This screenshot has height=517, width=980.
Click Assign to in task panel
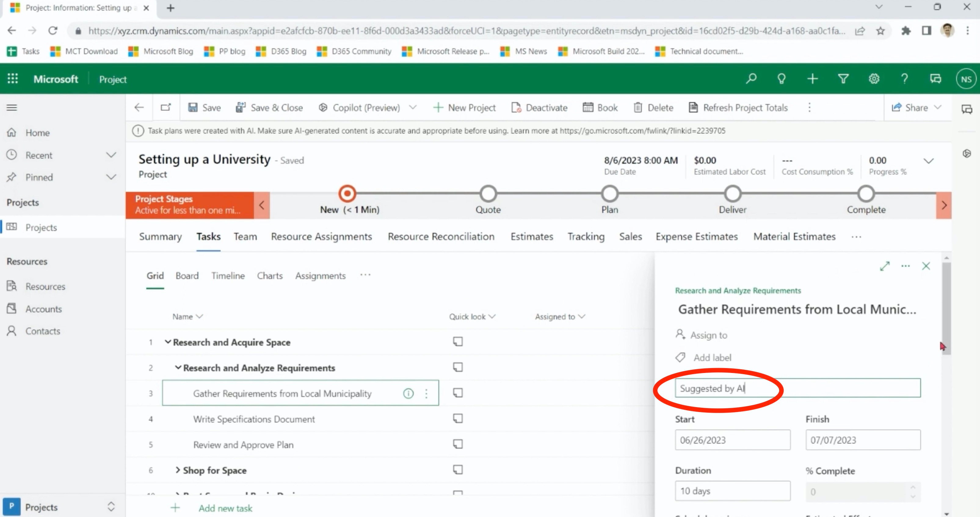click(701, 335)
